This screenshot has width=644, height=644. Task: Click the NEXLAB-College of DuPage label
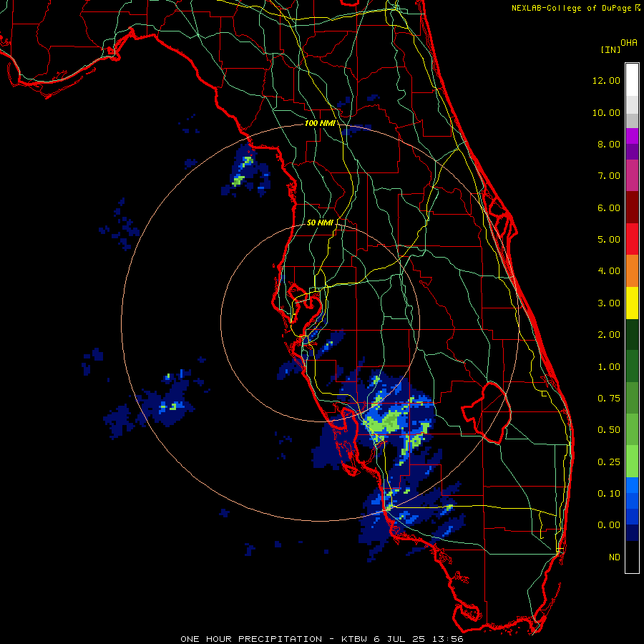572,8
